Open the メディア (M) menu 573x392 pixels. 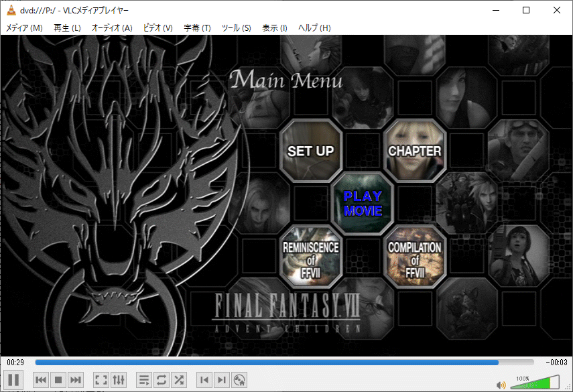[x=24, y=27]
